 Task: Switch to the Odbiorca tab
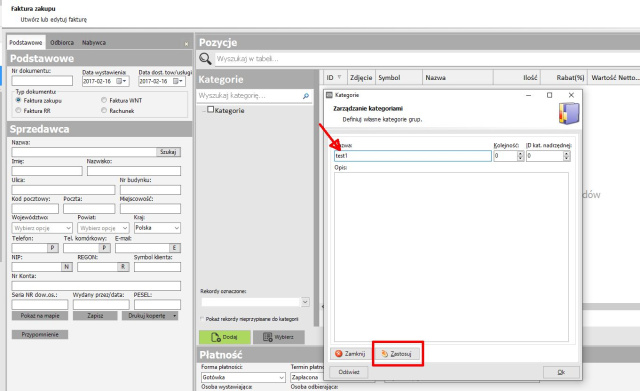(x=62, y=42)
